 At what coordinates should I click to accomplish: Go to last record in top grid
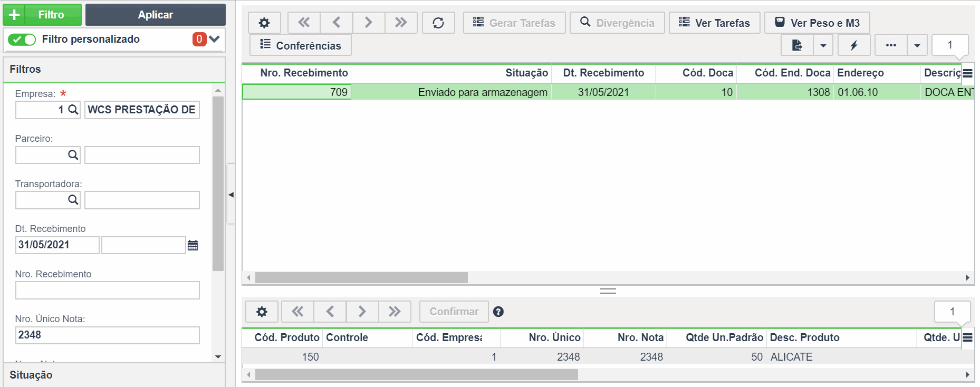coord(401,23)
